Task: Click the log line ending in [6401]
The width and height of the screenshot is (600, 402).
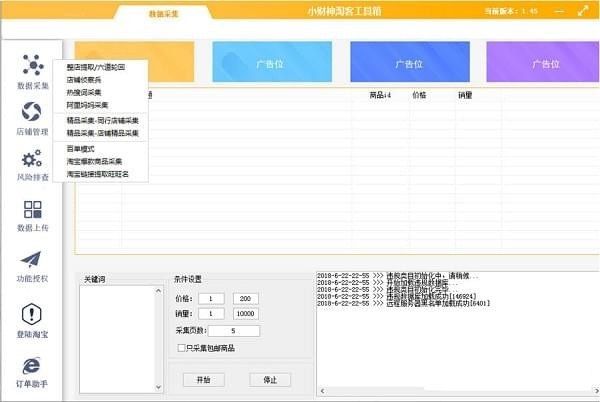Action: click(403, 303)
